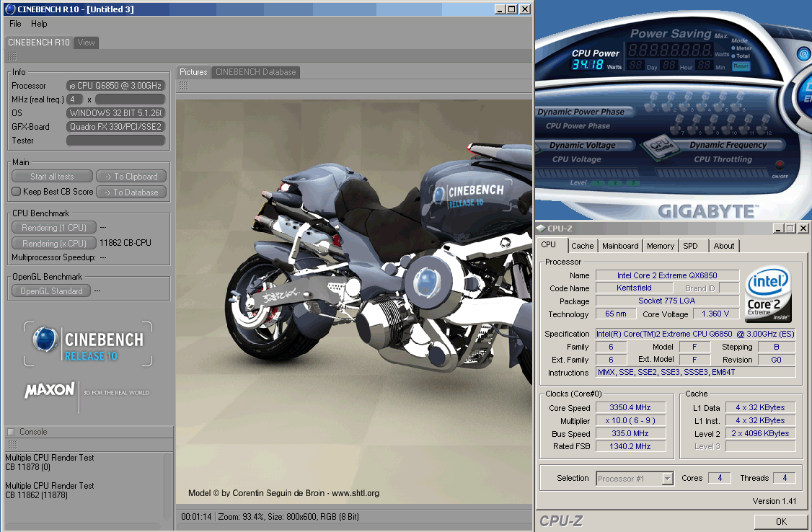Open the File menu
812x532 pixels.
pyautogui.click(x=15, y=24)
